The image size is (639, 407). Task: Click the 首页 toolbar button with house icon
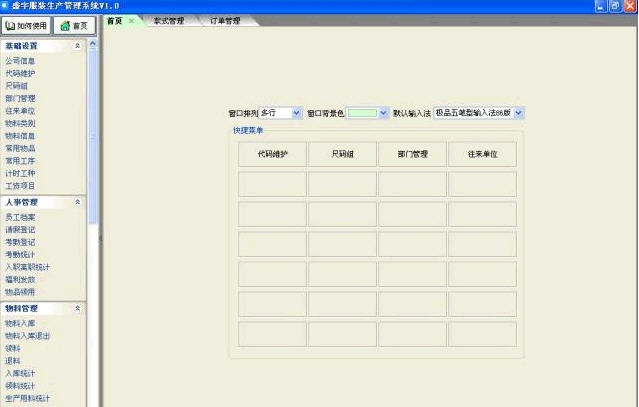point(75,26)
